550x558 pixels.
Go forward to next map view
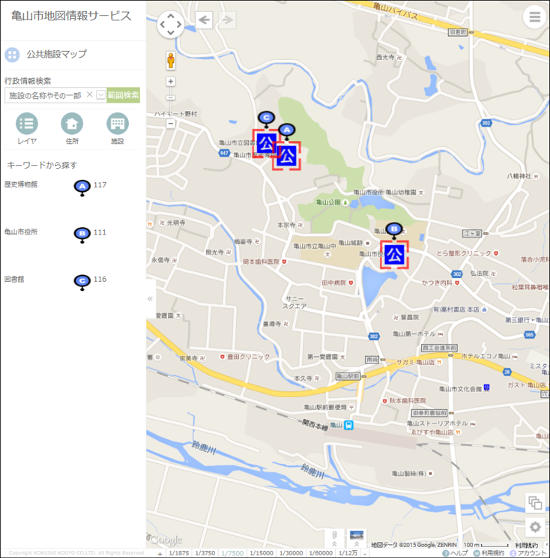227,20
